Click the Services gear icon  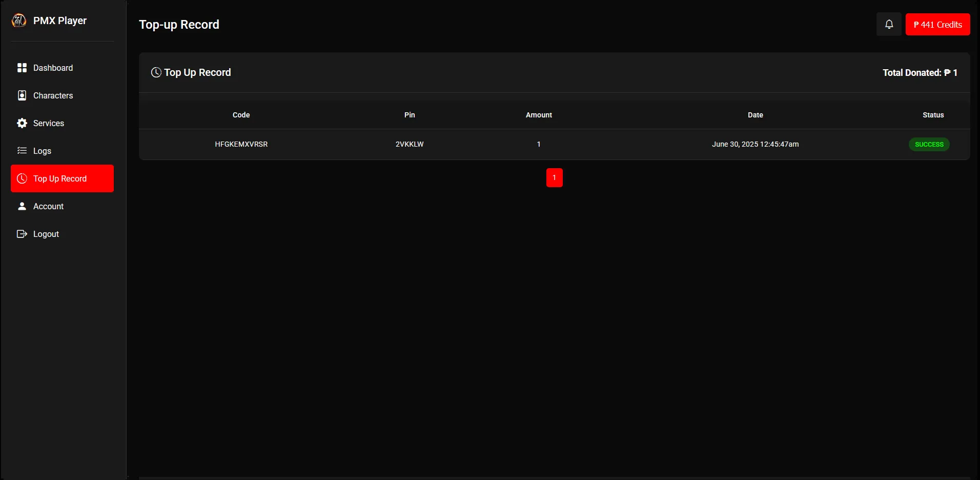coord(22,123)
